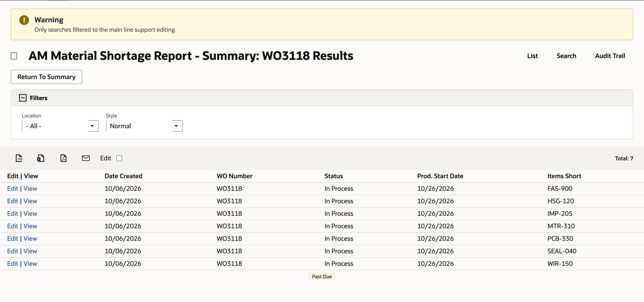The height and width of the screenshot is (302, 644).
Task: View the SEAL-040 row
Action: [30, 251]
